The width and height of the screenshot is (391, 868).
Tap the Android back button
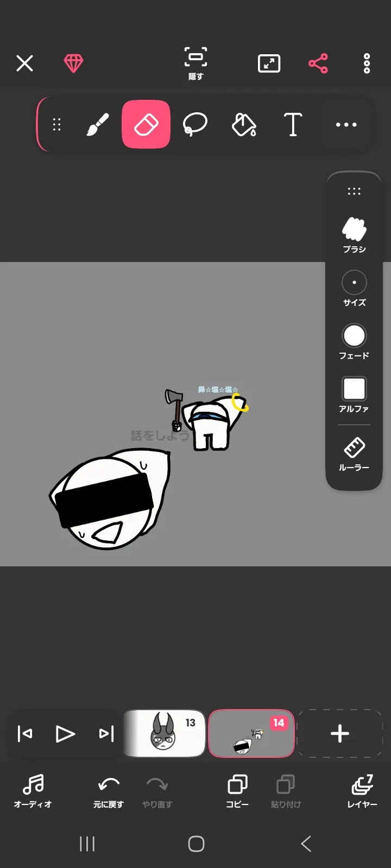(306, 844)
